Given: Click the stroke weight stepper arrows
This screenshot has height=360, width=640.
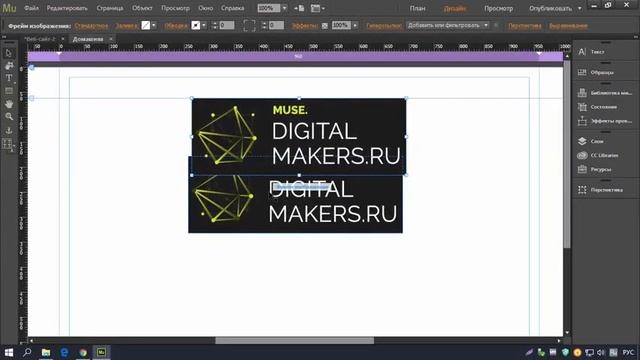Looking at the screenshot, I should click(x=215, y=25).
